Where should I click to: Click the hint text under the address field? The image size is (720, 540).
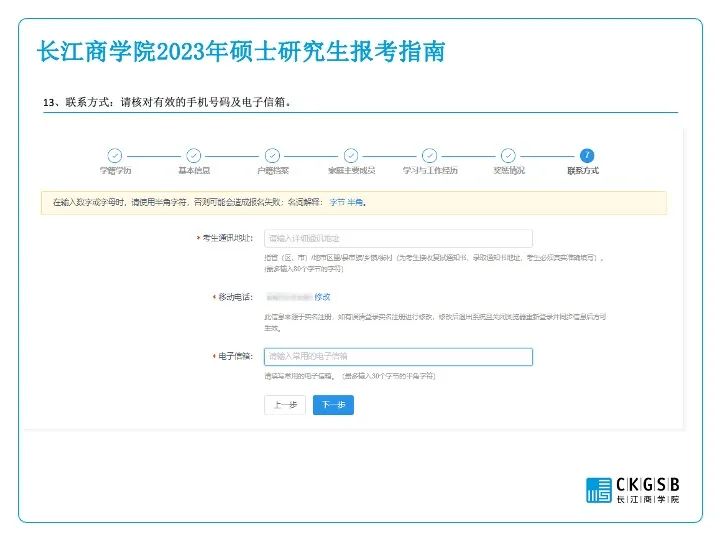tap(434, 263)
